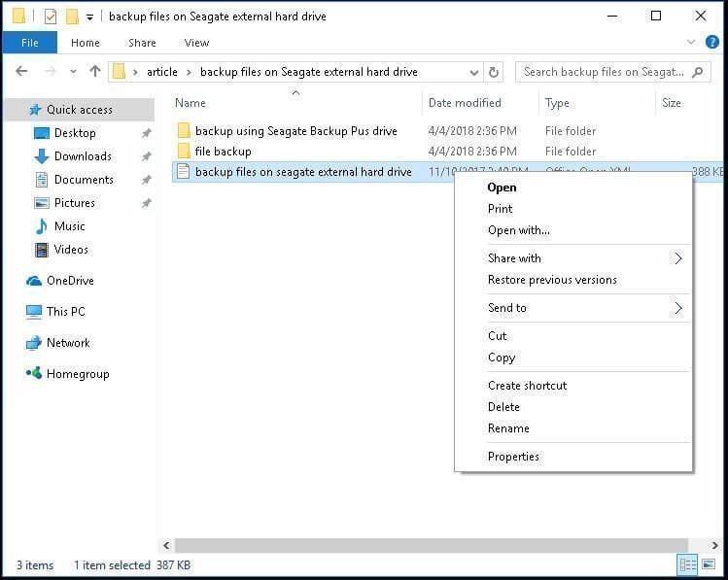Screen dimensions: 728x580
Task: Click the folder icon in address bar
Action: pyautogui.click(x=120, y=72)
